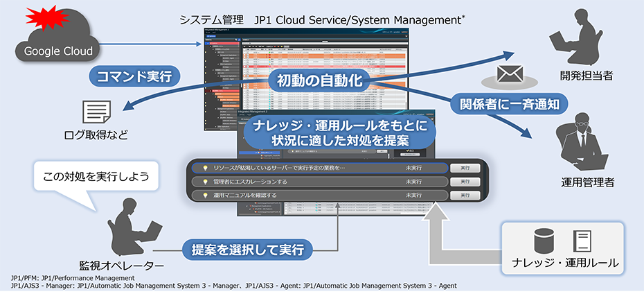Open the upper Integrated Management 2 event list screenshot
The width and height of the screenshot is (644, 294).
coord(306,80)
